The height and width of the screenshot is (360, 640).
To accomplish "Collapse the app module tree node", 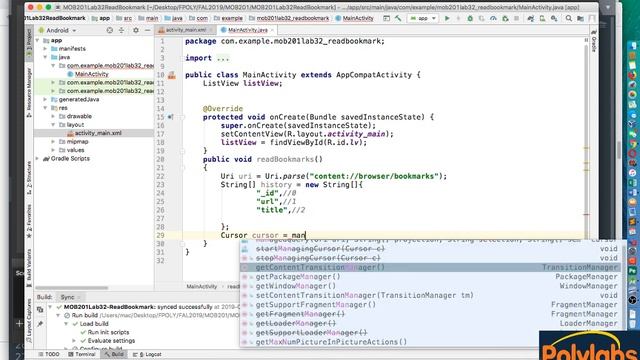I will [x=38, y=40].
